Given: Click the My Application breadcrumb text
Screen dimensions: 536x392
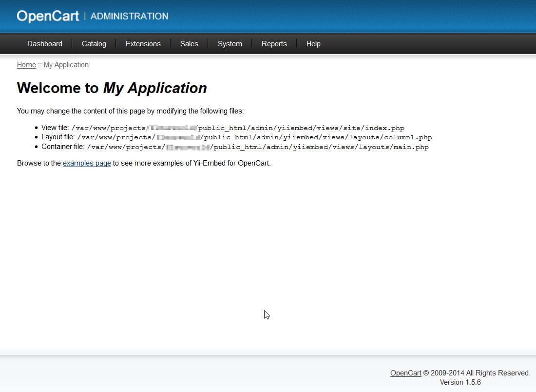Looking at the screenshot, I should [66, 65].
